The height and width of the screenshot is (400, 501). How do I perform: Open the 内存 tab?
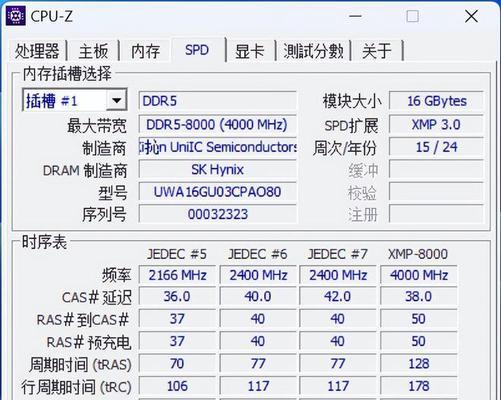[x=145, y=51]
